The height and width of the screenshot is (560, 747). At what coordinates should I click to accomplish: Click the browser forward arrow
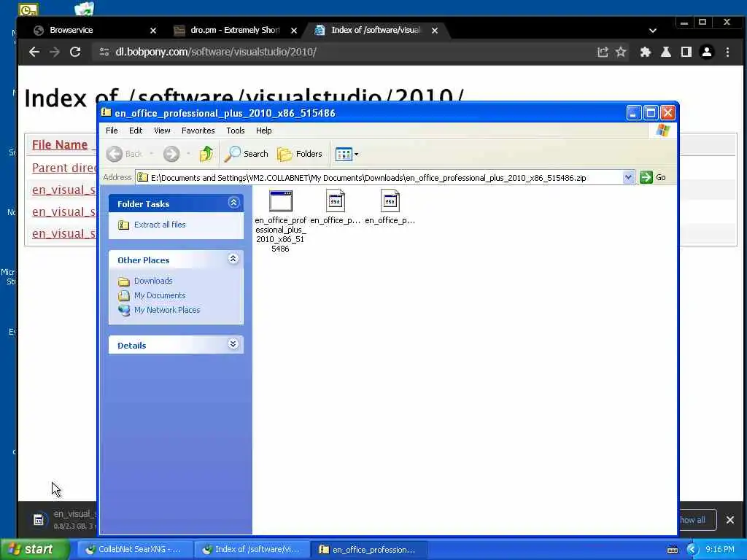(x=55, y=52)
